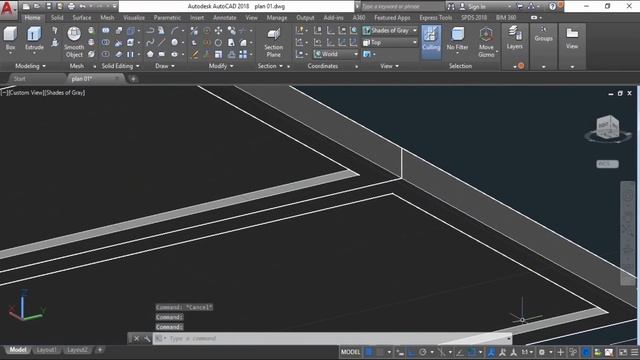Toggle grid display in status bar
The image size is (640, 360).
369,352
